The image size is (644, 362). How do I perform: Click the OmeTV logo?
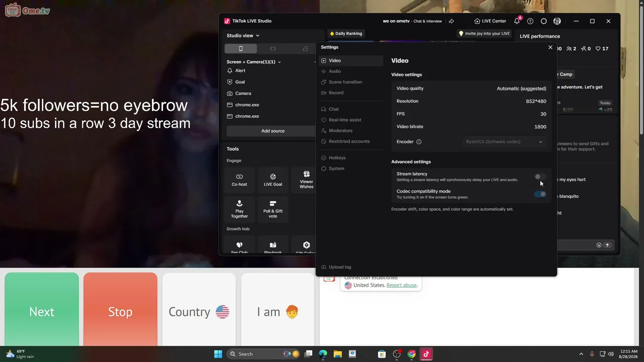28,10
